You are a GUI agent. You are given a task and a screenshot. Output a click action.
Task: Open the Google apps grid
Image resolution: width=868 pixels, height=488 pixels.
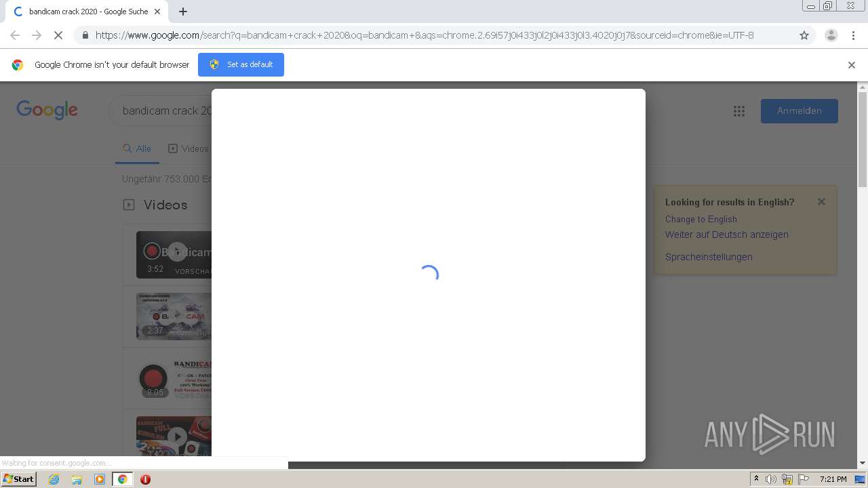739,111
